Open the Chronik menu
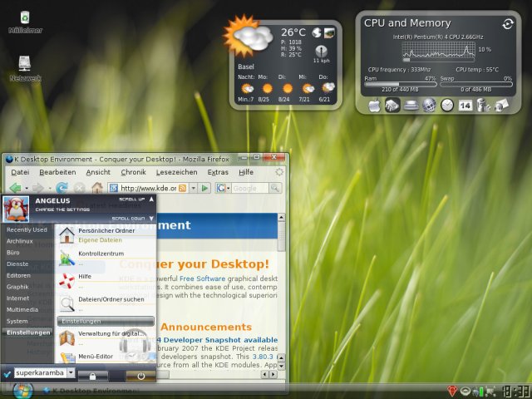532x399 pixels. pos(133,172)
